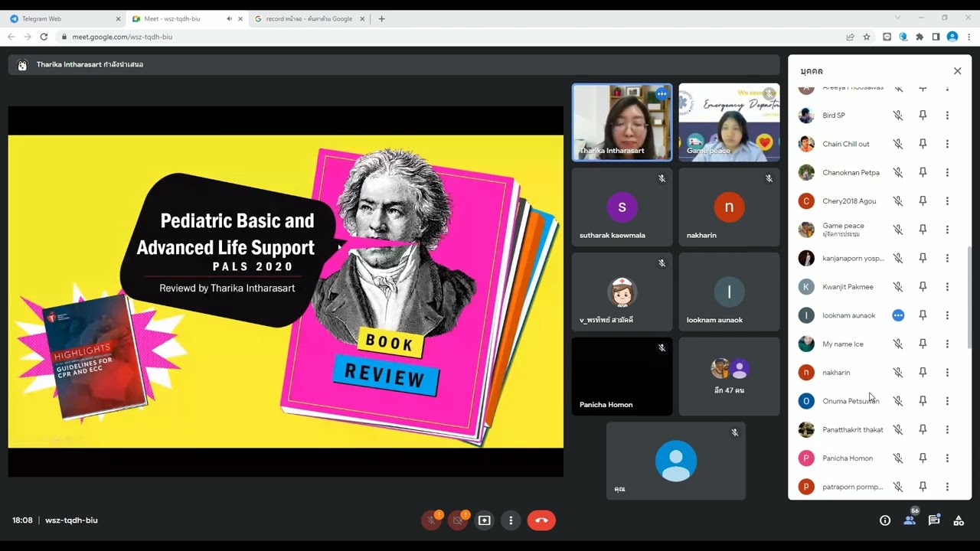Open the tile showing 47 more participants
Screen dimensions: 980x551
coord(729,376)
